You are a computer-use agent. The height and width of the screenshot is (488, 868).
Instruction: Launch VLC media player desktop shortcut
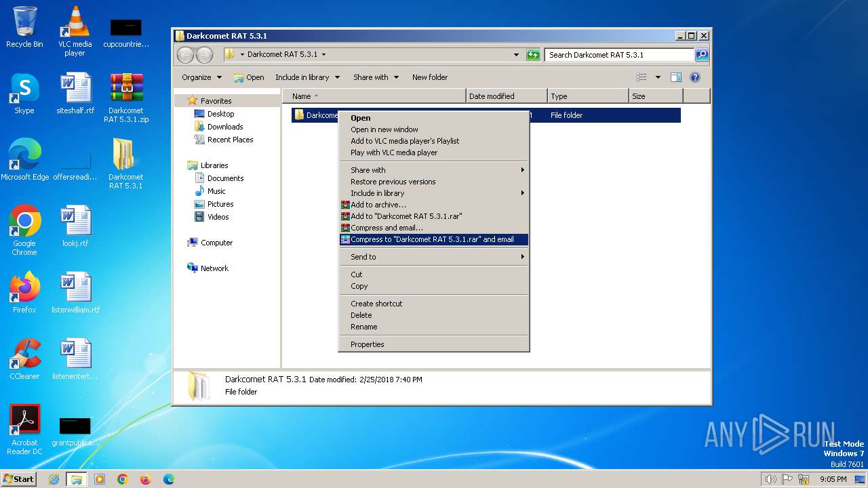75,31
